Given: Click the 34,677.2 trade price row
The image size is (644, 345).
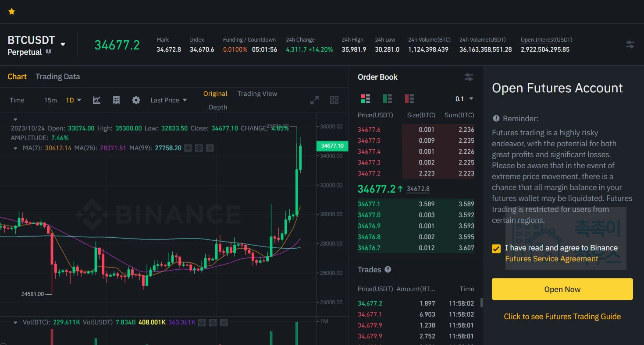Looking at the screenshot, I should pyautogui.click(x=416, y=303).
